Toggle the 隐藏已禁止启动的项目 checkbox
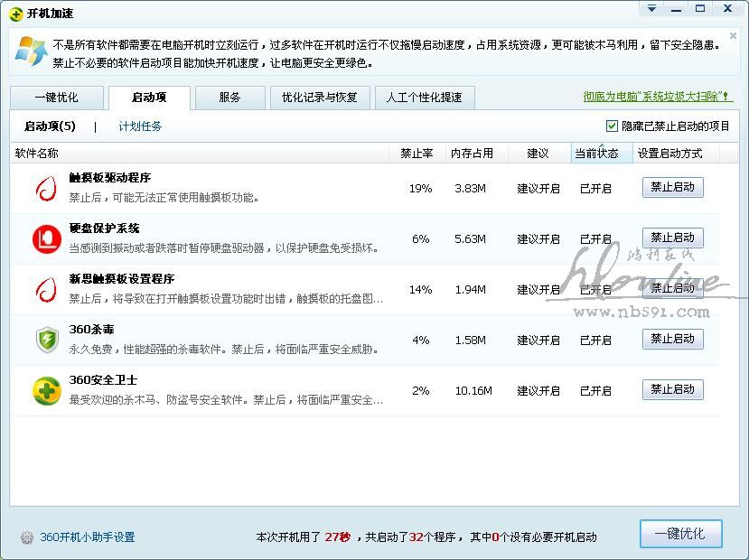Viewport: 749px width, 560px height. [612, 126]
